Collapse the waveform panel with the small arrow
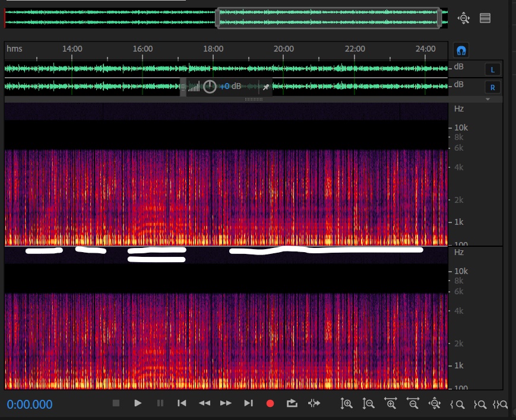 (487, 99)
